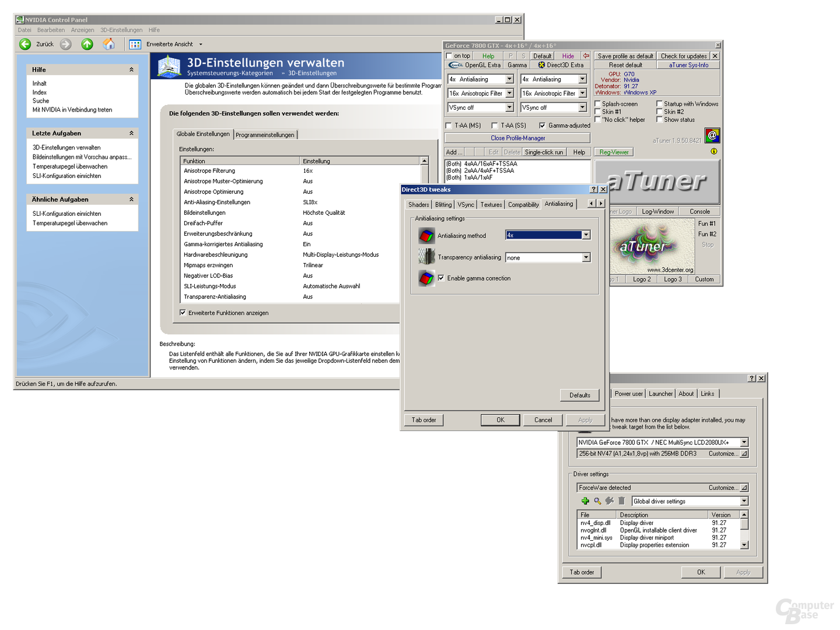Click the Defaults button in Direct3D tweaks
The width and height of the screenshot is (840, 630).
(580, 395)
